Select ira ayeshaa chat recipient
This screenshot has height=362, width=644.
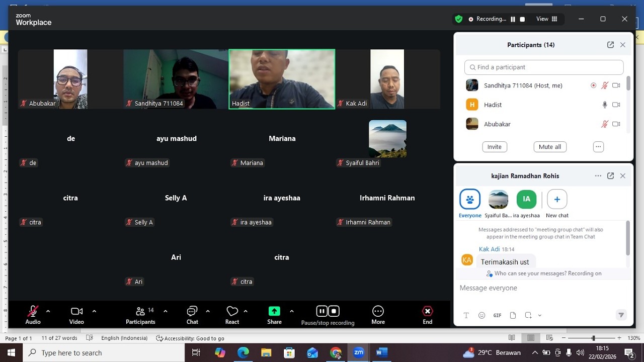pyautogui.click(x=527, y=204)
